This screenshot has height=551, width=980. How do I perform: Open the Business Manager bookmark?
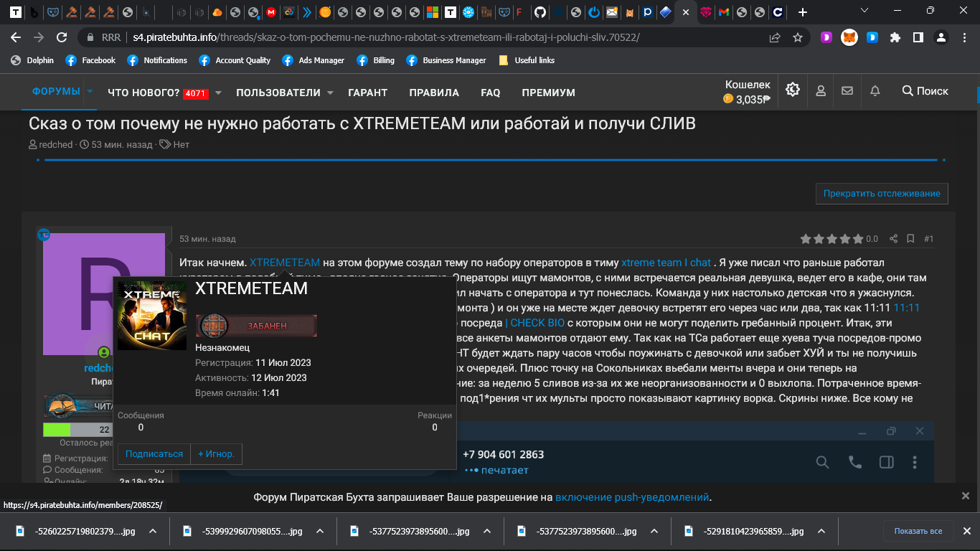(446, 60)
